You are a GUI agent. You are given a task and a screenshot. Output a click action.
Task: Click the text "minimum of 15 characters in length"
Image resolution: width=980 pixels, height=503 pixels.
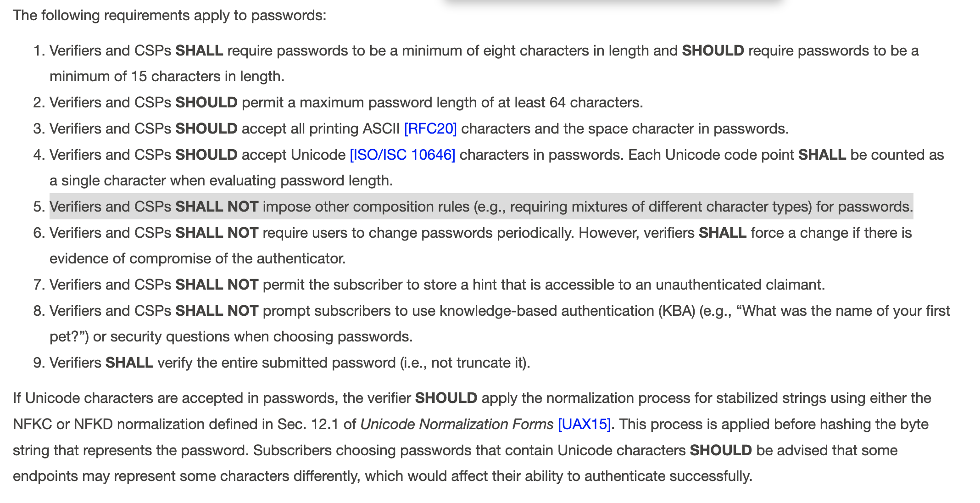coord(167,76)
